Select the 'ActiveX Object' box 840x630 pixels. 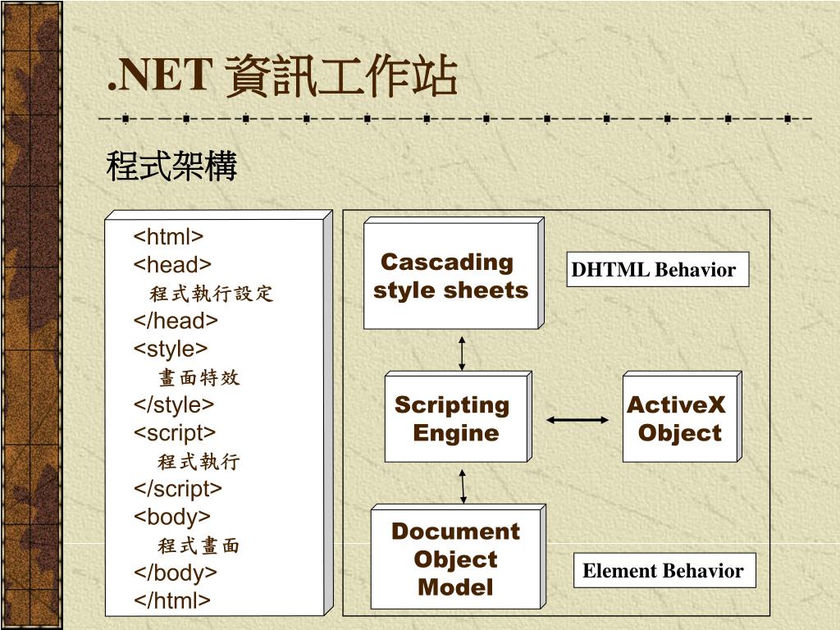pyautogui.click(x=682, y=417)
